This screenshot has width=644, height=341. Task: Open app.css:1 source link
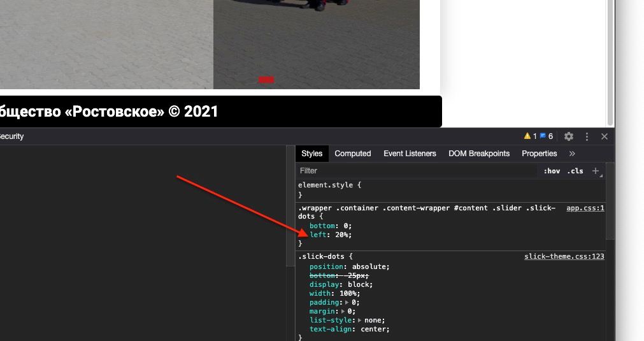tap(585, 208)
